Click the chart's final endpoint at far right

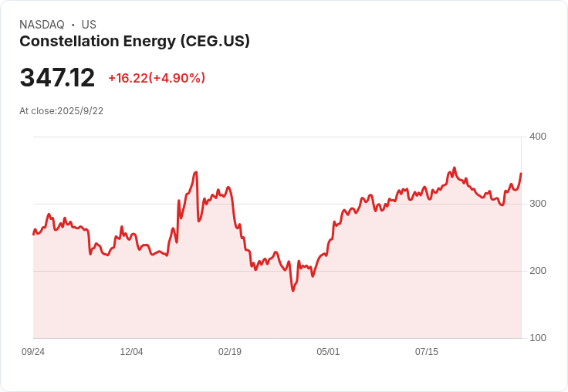tap(521, 174)
